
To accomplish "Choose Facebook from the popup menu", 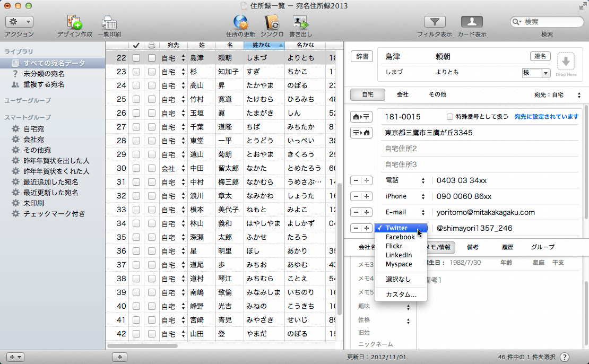I will coord(401,237).
